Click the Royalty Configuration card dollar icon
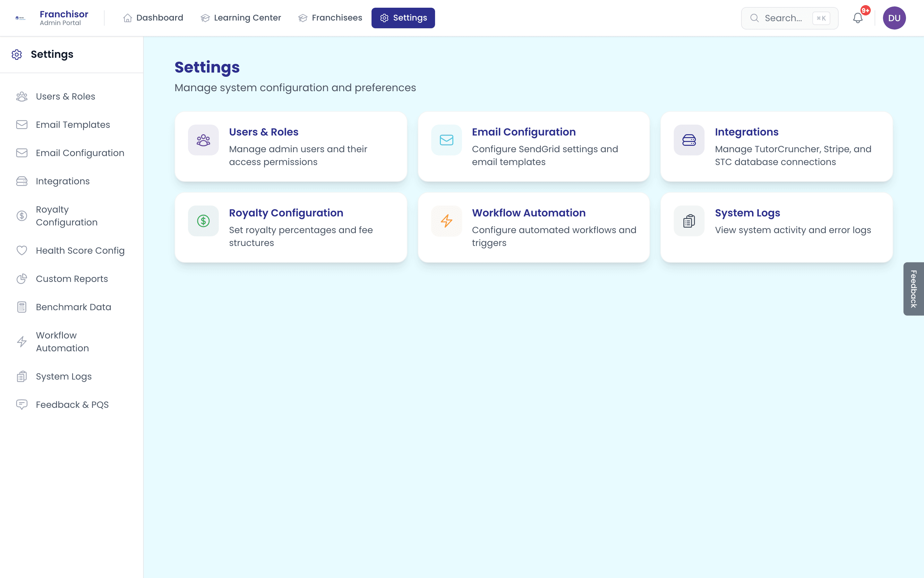This screenshot has height=578, width=924. pyautogui.click(x=203, y=221)
